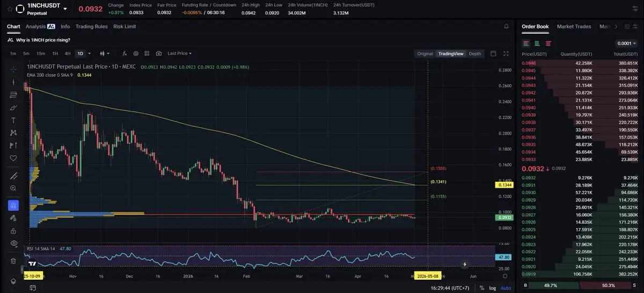Toggle hide all drawings eye icon
This screenshot has width=644, height=293.
pyautogui.click(x=13, y=244)
